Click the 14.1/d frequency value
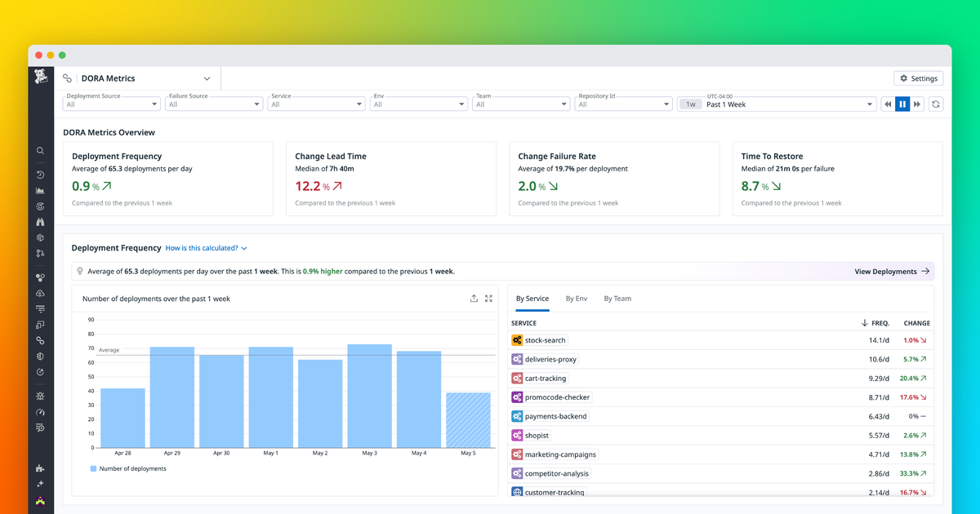The height and width of the screenshot is (514, 980). click(x=879, y=340)
